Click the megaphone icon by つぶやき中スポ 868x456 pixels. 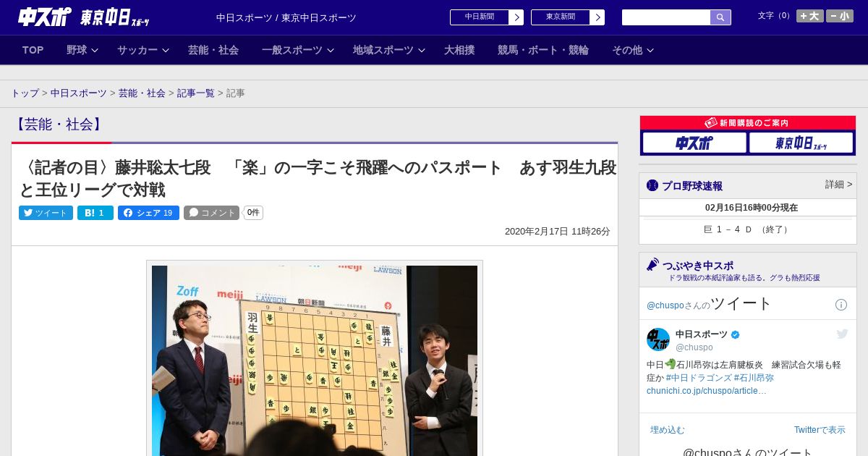pos(652,265)
